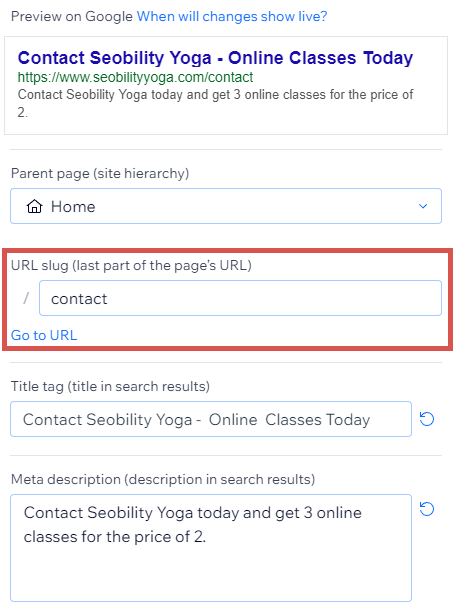Image resolution: width=455 pixels, height=610 pixels.
Task: Click the blue Google preview title
Action: [215, 58]
